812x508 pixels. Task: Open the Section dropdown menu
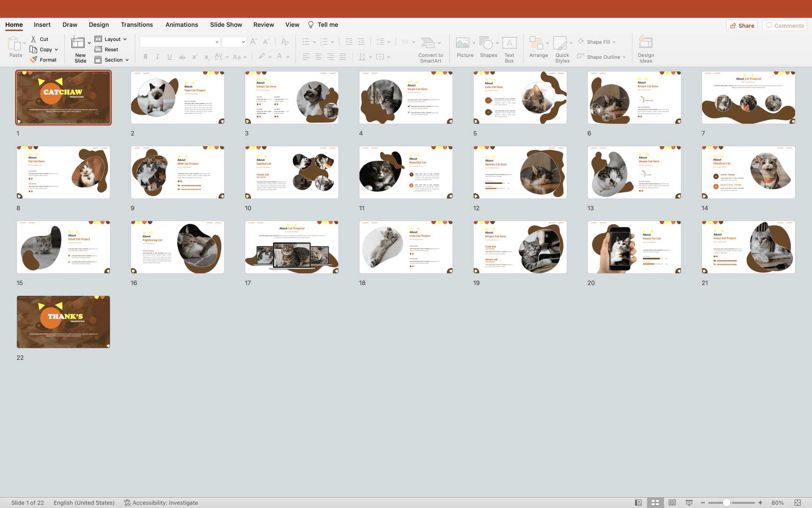127,60
